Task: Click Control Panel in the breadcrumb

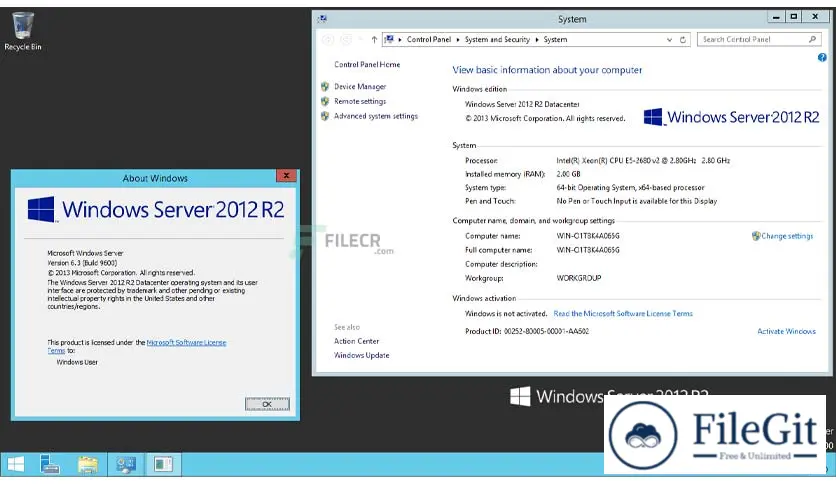Action: point(429,39)
